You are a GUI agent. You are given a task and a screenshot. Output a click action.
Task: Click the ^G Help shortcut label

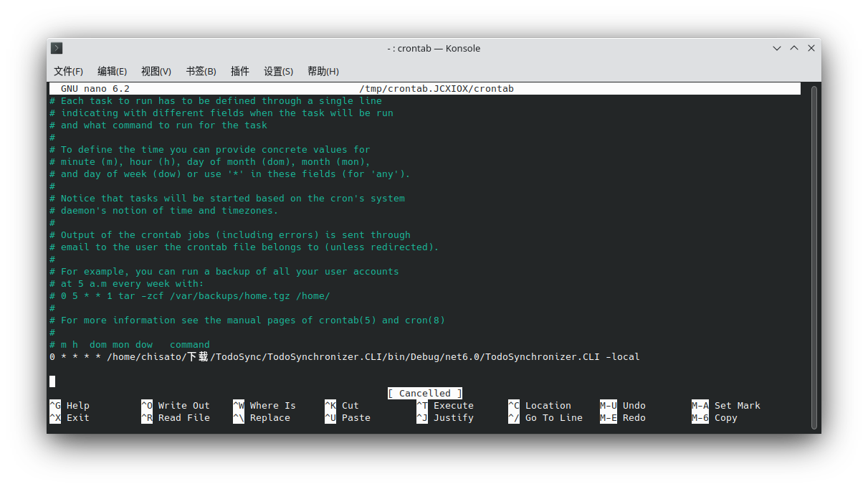[x=70, y=406]
